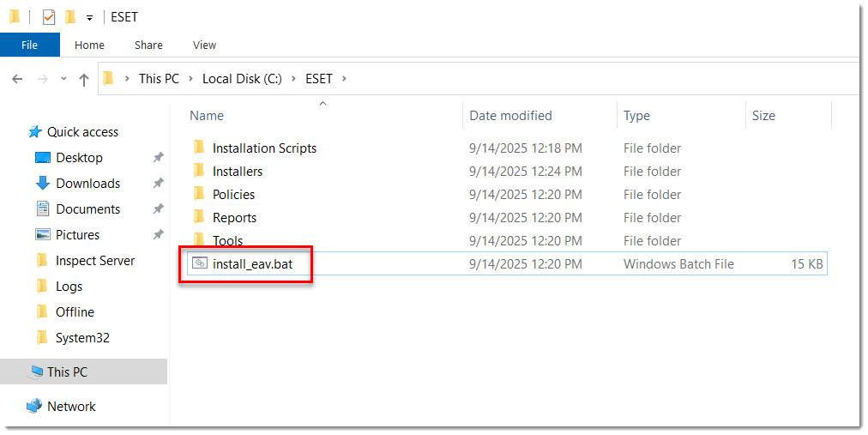Click the Installation Scripts folder icon
This screenshot has width=868, height=435.
[199, 148]
